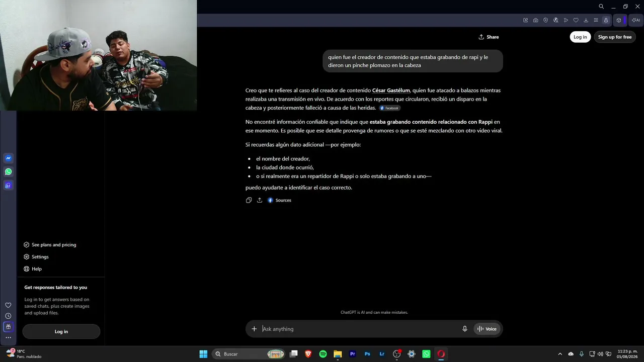Screen dimensions: 644x362
Task: Open the ad blocker shield icon
Action: pos(546,20)
